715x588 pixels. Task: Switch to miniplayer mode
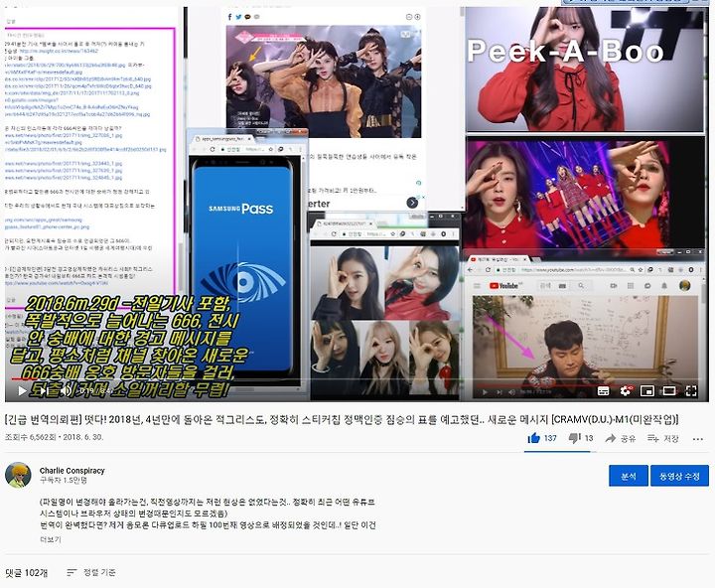[x=647, y=391]
